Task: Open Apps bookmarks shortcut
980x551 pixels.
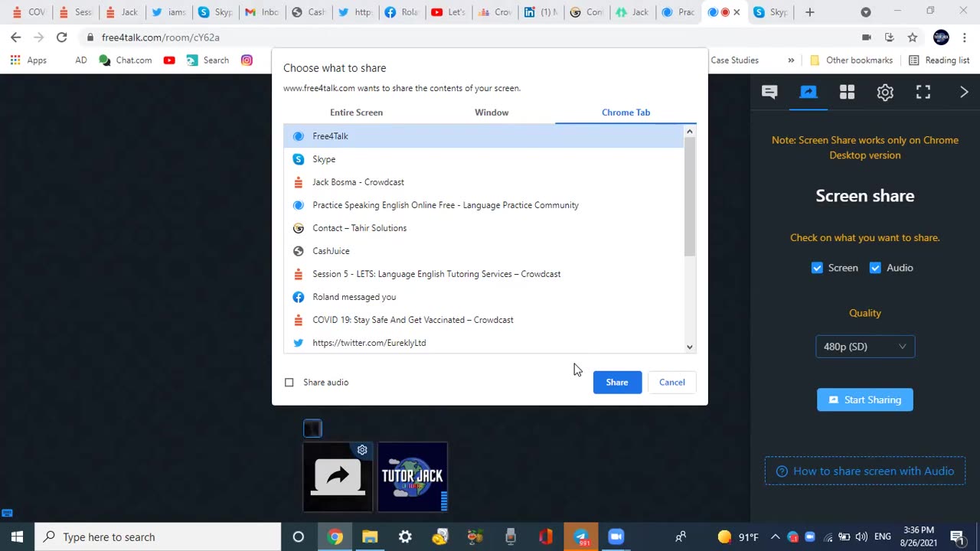Action: coord(28,60)
